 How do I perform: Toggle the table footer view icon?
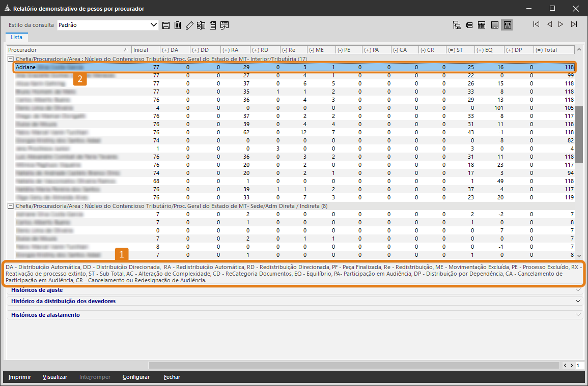coord(494,25)
